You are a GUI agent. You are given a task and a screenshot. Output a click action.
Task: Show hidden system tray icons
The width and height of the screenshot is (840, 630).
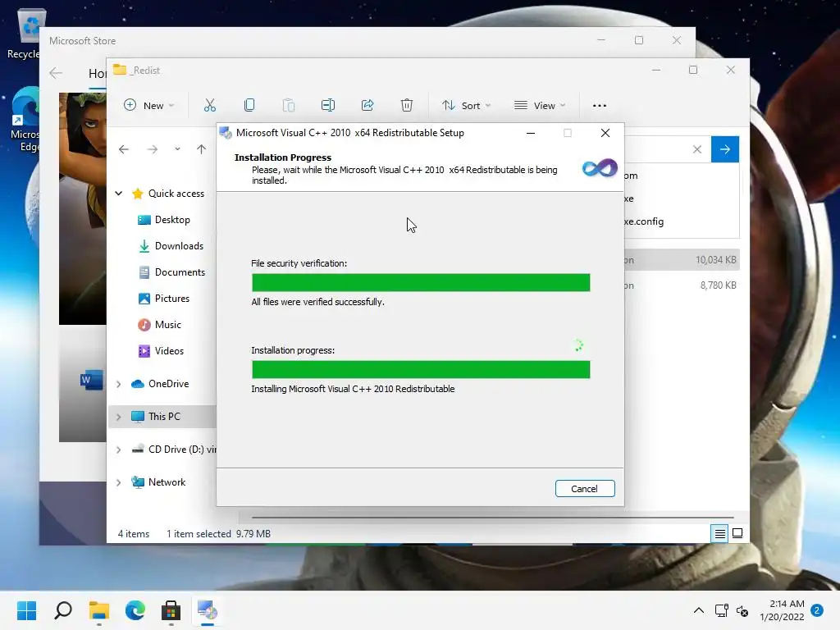699,610
